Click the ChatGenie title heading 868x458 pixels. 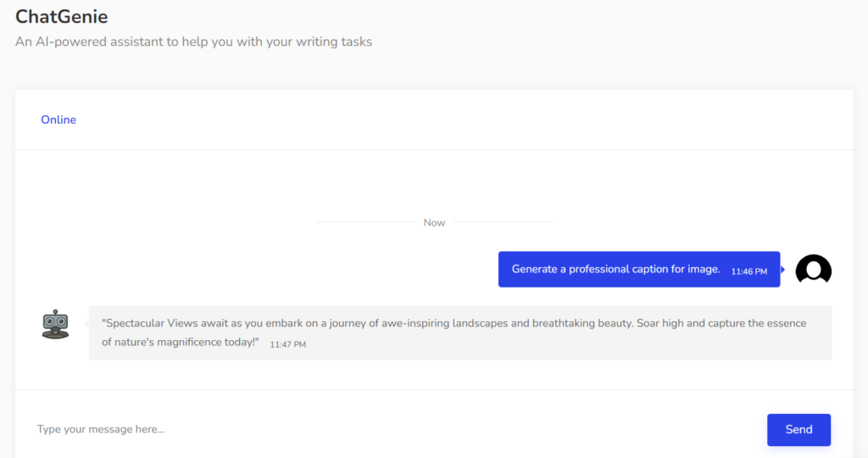pos(62,16)
